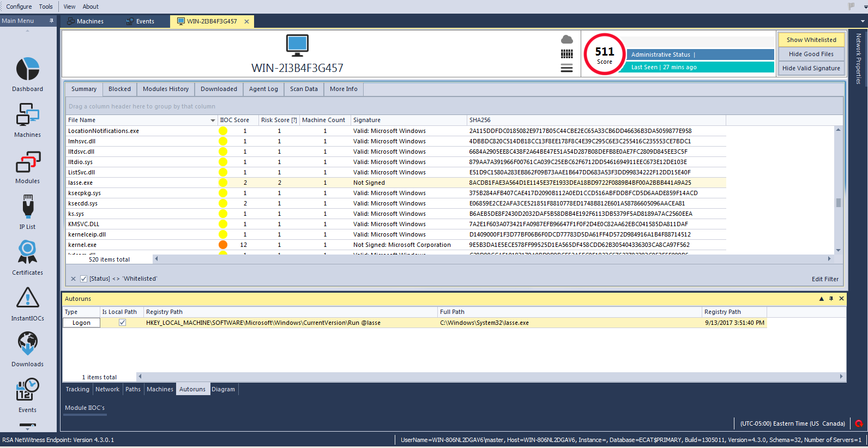This screenshot has width=868, height=448.
Task: Open InstantIOCs warning icon
Action: click(27, 298)
